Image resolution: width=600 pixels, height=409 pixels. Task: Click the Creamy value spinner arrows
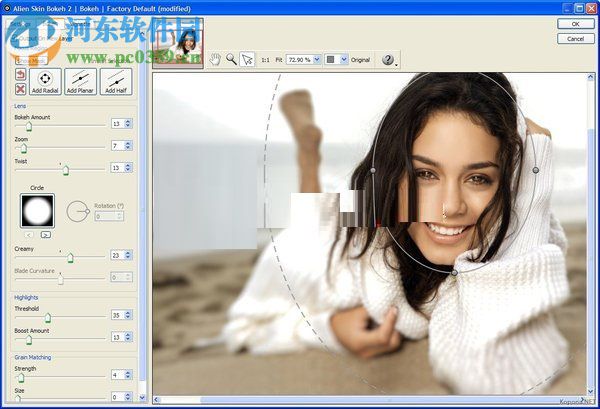click(128, 255)
